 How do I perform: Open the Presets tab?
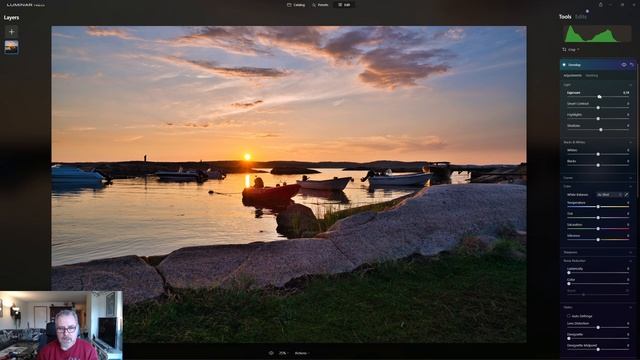(x=320, y=5)
